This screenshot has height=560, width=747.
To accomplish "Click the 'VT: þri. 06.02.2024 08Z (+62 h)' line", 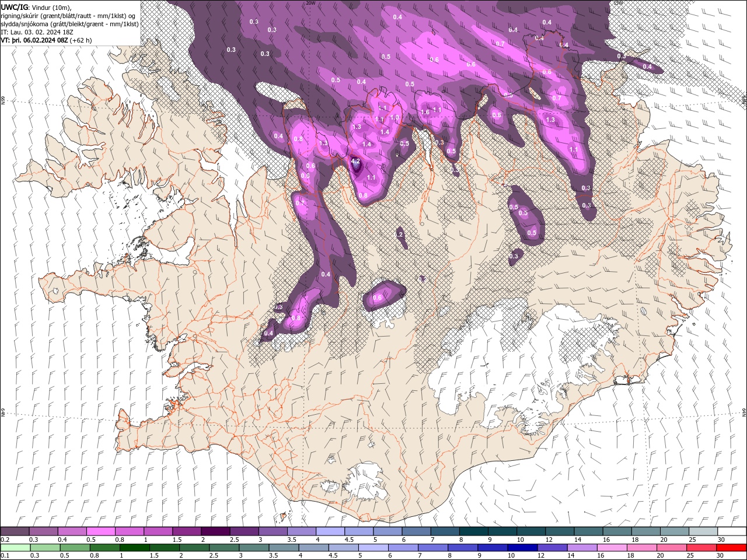I will (47, 40).
